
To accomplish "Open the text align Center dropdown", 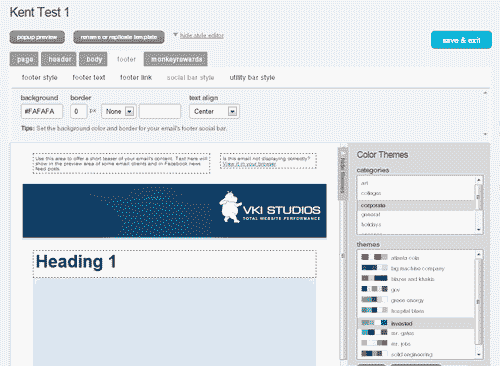I will click(214, 111).
